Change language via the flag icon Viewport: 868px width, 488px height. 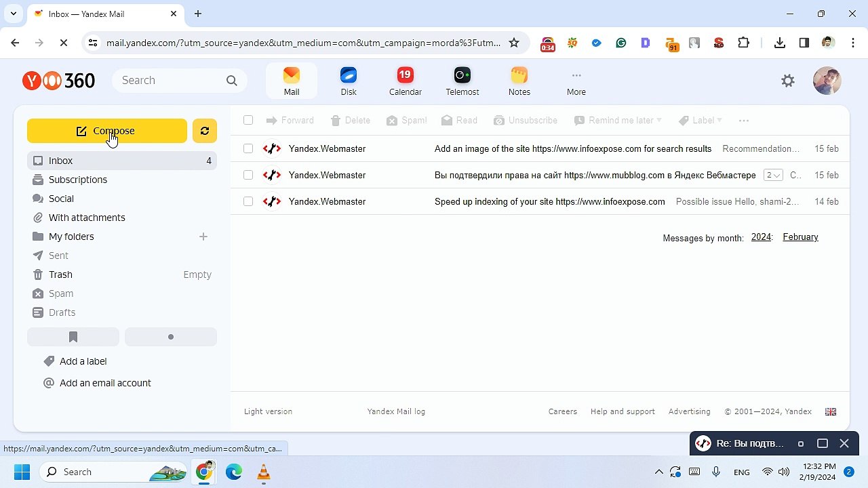click(831, 411)
